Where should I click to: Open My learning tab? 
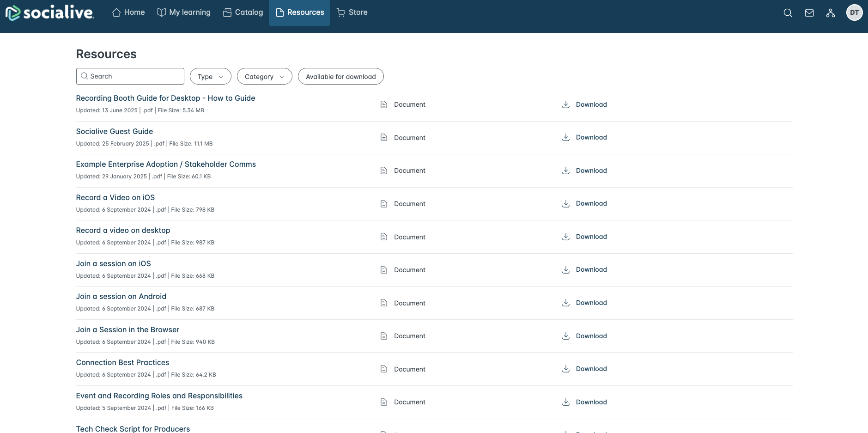184,12
